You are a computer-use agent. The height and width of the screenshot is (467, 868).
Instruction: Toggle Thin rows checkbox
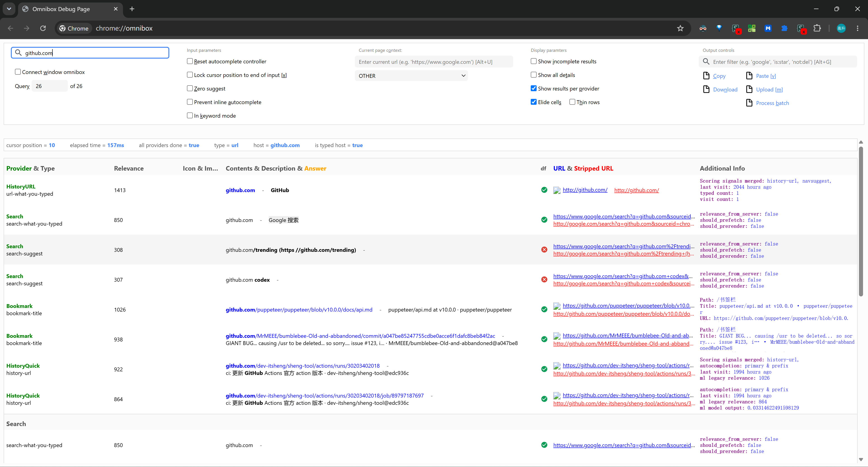point(572,102)
